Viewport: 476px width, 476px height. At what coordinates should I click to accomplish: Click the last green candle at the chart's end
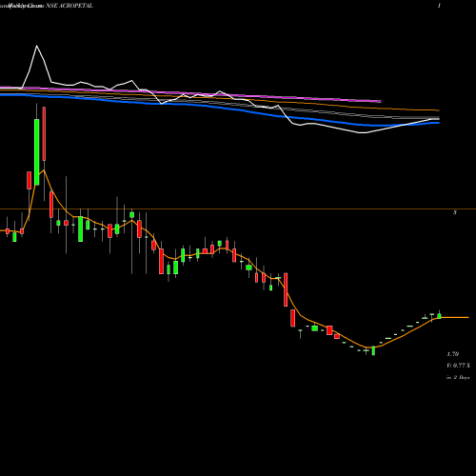439,316
